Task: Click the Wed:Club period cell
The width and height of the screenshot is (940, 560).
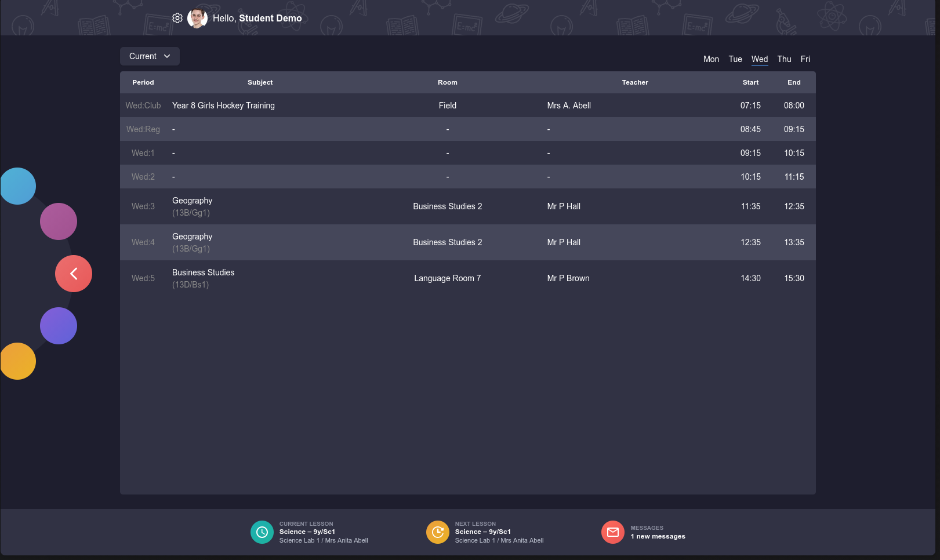Action: tap(143, 106)
